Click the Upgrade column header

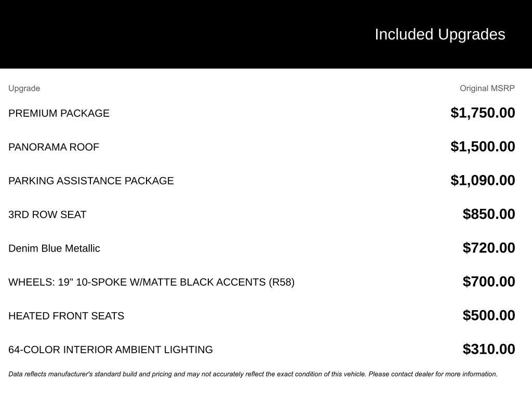click(x=24, y=88)
